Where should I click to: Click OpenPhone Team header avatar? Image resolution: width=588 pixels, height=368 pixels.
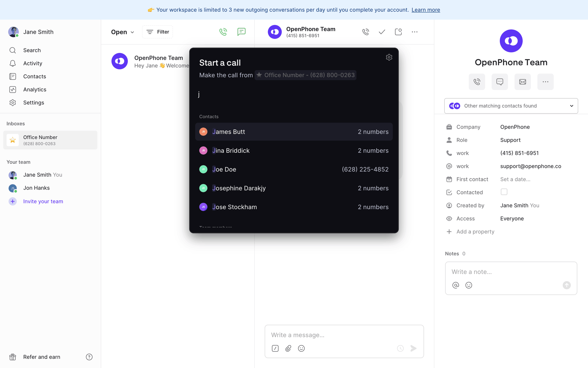pyautogui.click(x=275, y=32)
